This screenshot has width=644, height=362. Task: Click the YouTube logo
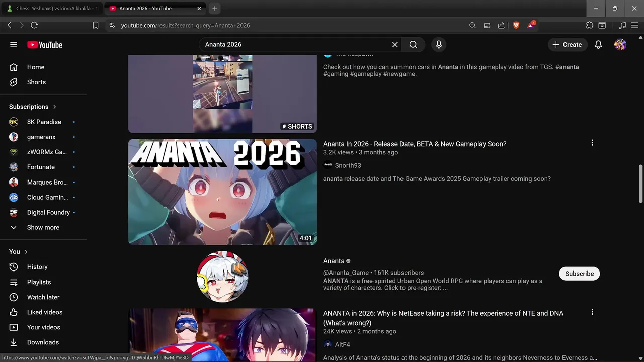point(45,45)
